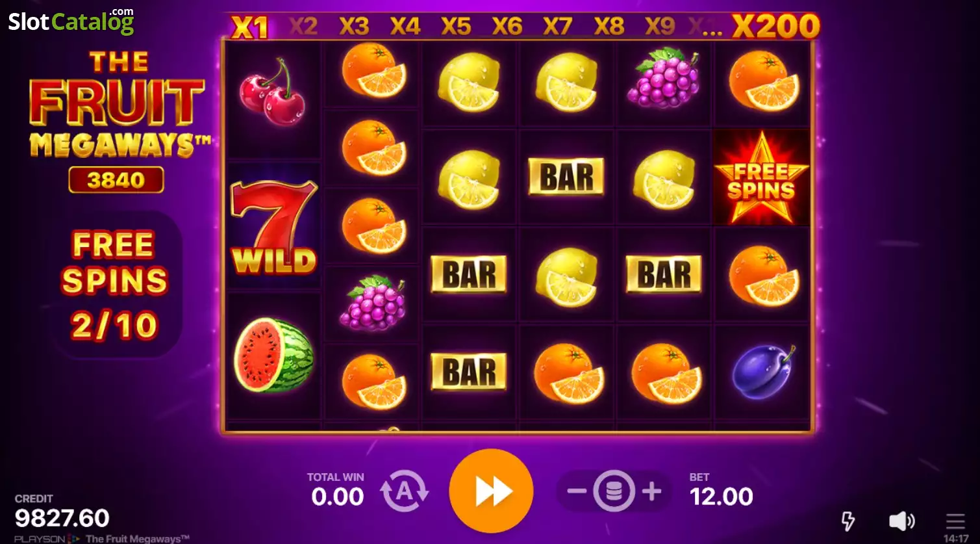Click the X200 multiplier label
The width and height of the screenshot is (980, 544).
(775, 27)
